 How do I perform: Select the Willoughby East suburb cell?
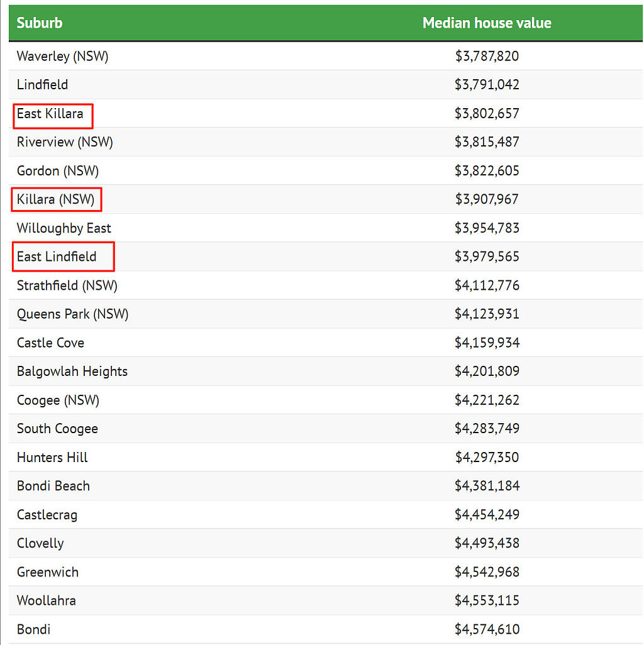(64, 228)
